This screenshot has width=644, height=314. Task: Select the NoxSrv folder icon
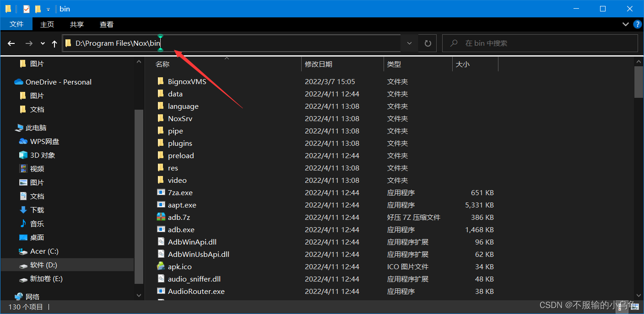pos(161,118)
